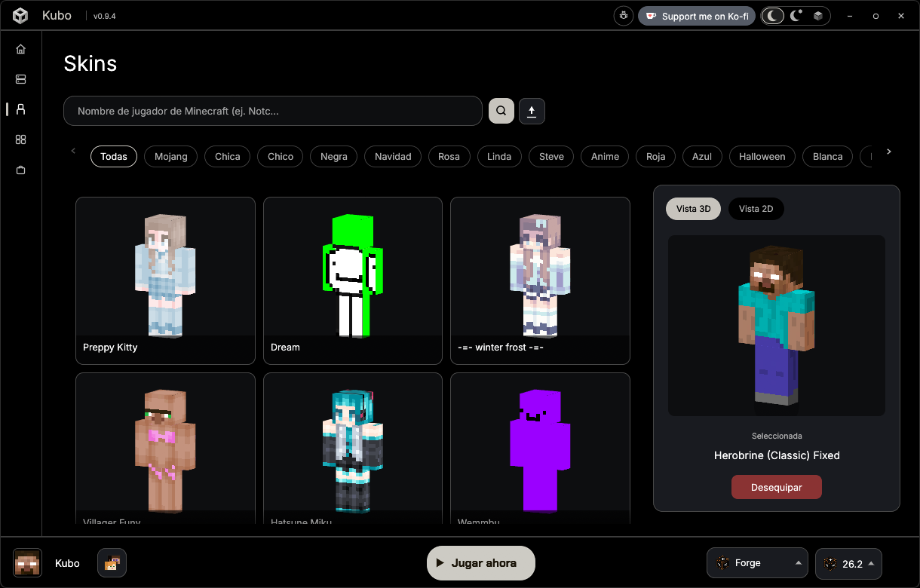Open the Skins page sidebar icon
920x588 pixels.
tap(20, 109)
